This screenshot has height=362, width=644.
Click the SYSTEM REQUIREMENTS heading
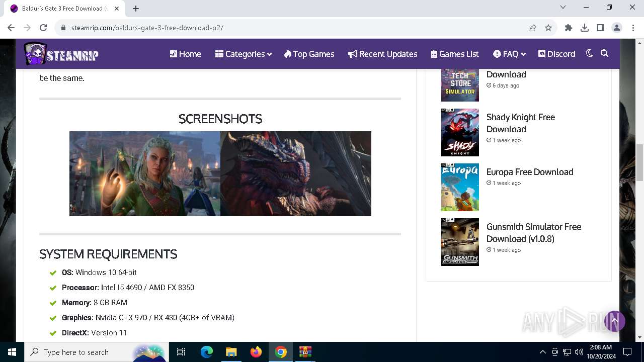108,254
